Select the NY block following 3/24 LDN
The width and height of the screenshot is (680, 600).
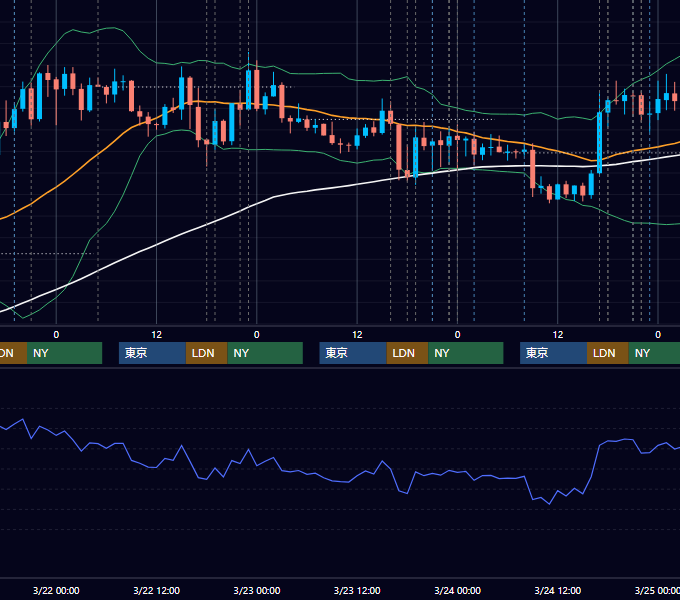pos(654,353)
